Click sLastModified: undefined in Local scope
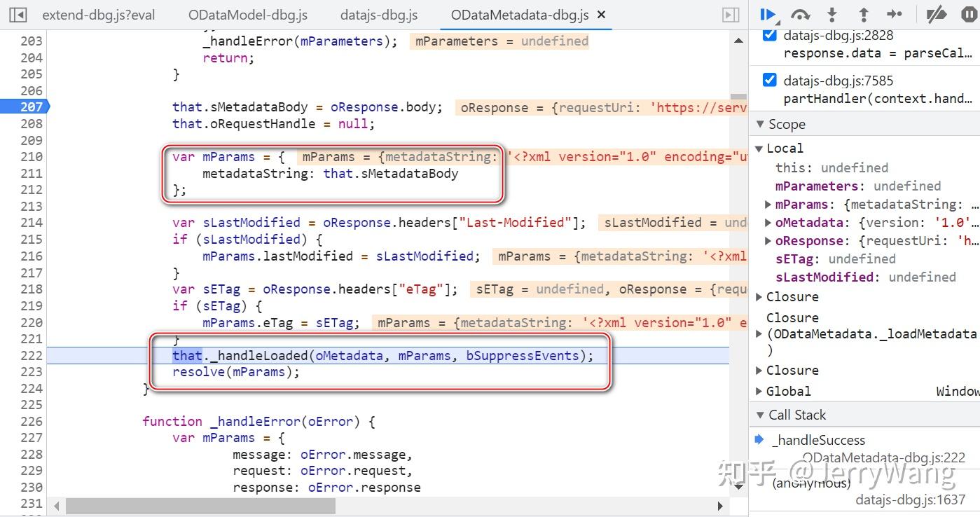The width and height of the screenshot is (980, 517). [865, 277]
